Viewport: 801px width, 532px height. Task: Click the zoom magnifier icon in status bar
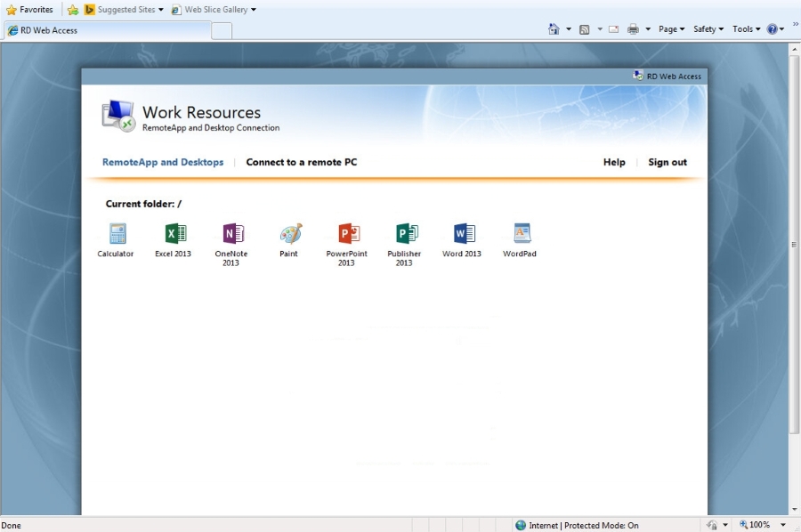coord(743,524)
